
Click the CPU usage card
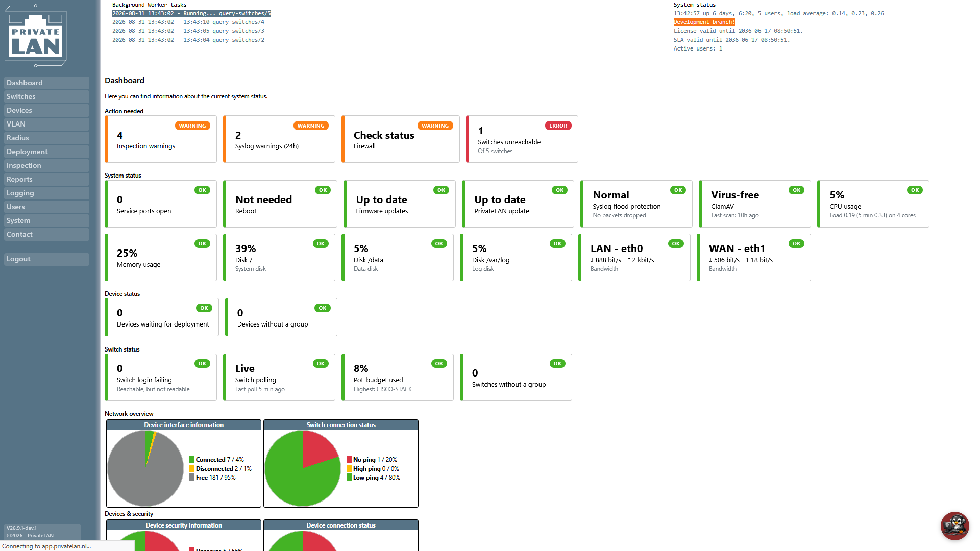tap(873, 204)
